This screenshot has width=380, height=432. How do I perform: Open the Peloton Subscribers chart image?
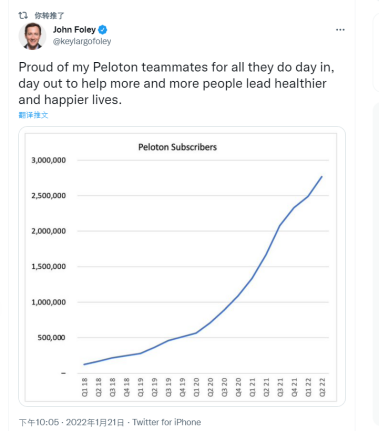182,266
